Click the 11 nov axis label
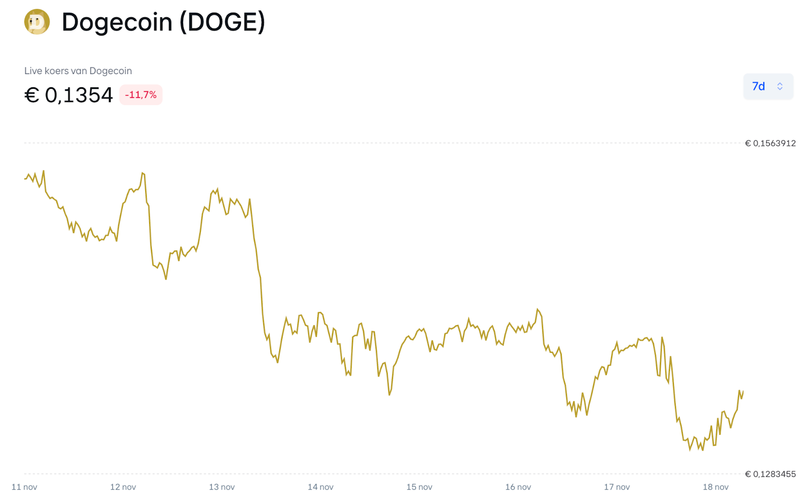This screenshot has height=504, width=812. (x=24, y=487)
